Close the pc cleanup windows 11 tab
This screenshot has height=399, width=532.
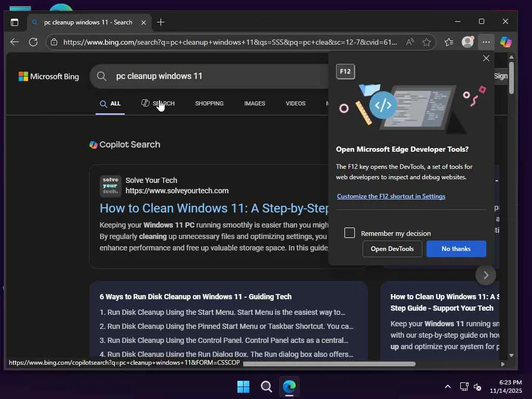(143, 22)
